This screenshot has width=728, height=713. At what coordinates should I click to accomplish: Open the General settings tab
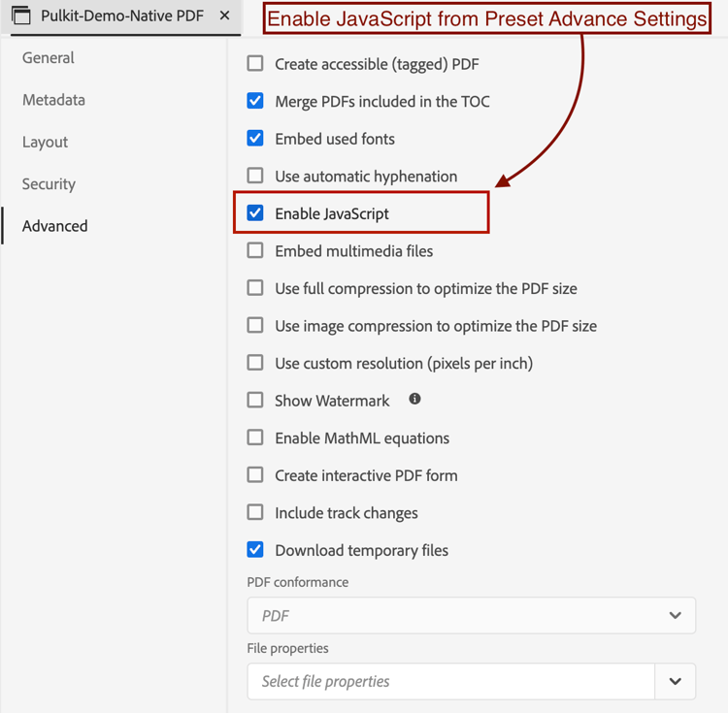[49, 57]
